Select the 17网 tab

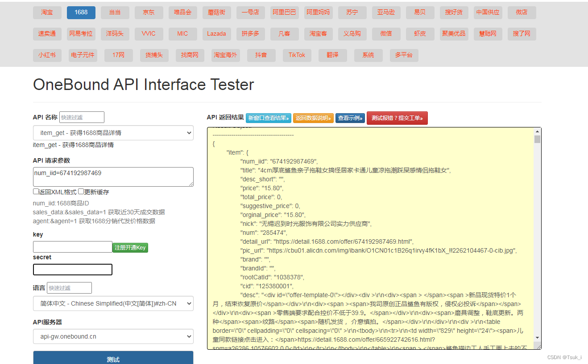click(x=119, y=55)
